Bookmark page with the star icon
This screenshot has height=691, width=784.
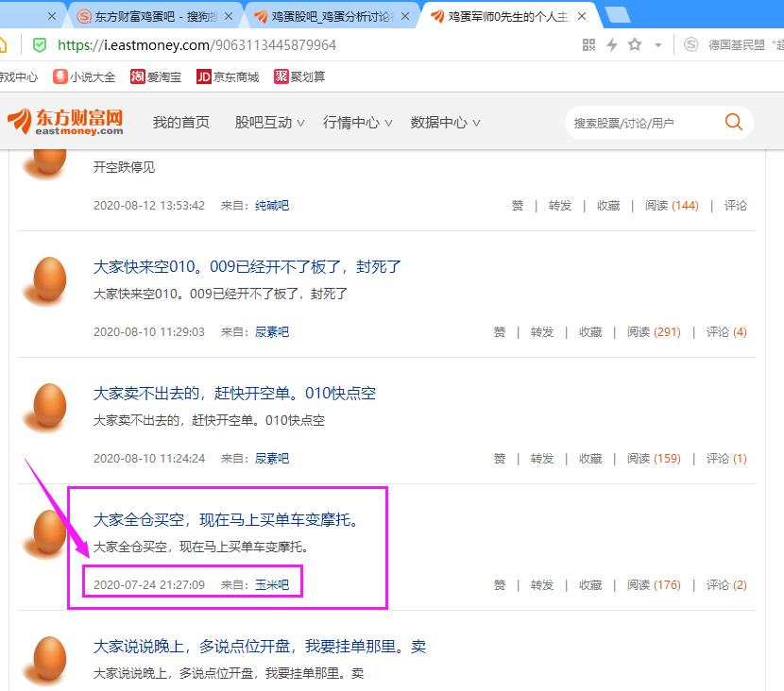pyautogui.click(x=635, y=44)
